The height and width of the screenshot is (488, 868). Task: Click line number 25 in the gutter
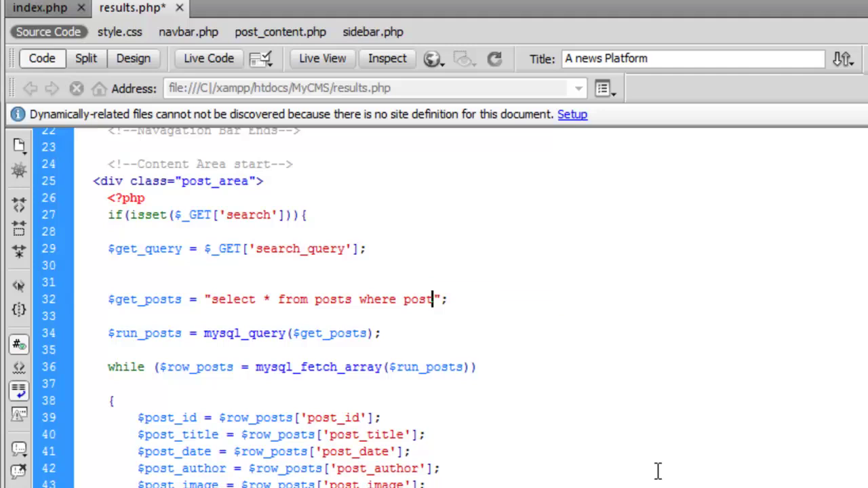click(x=48, y=181)
